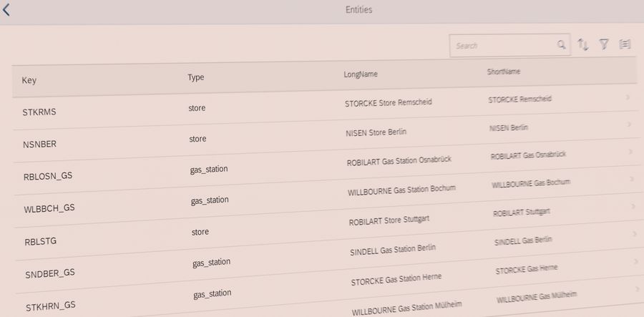
Task: Click the search magnifier icon
Action: 562,45
